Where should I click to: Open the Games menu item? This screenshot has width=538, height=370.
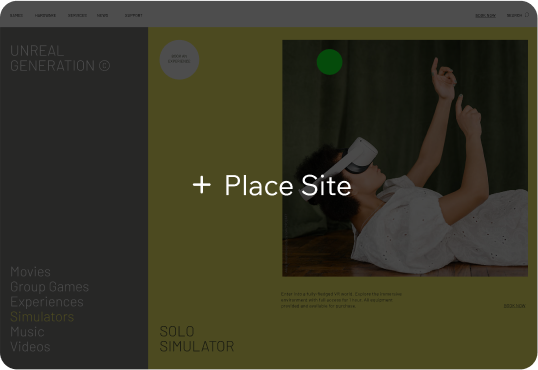pyautogui.click(x=16, y=15)
